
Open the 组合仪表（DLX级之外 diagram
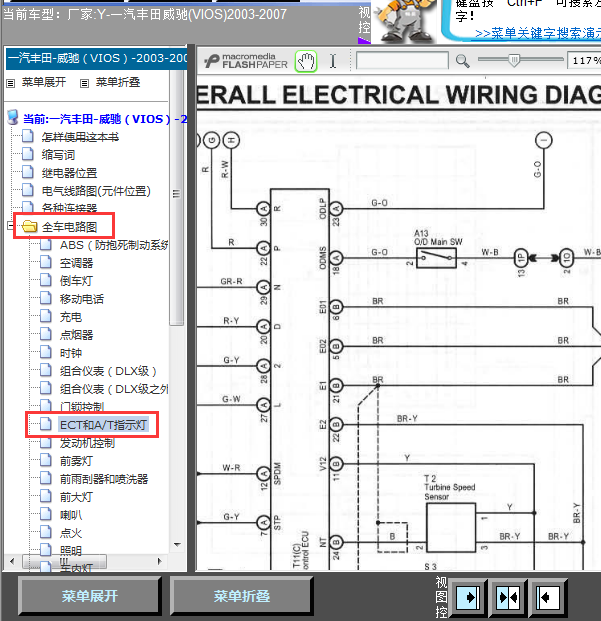(114, 389)
